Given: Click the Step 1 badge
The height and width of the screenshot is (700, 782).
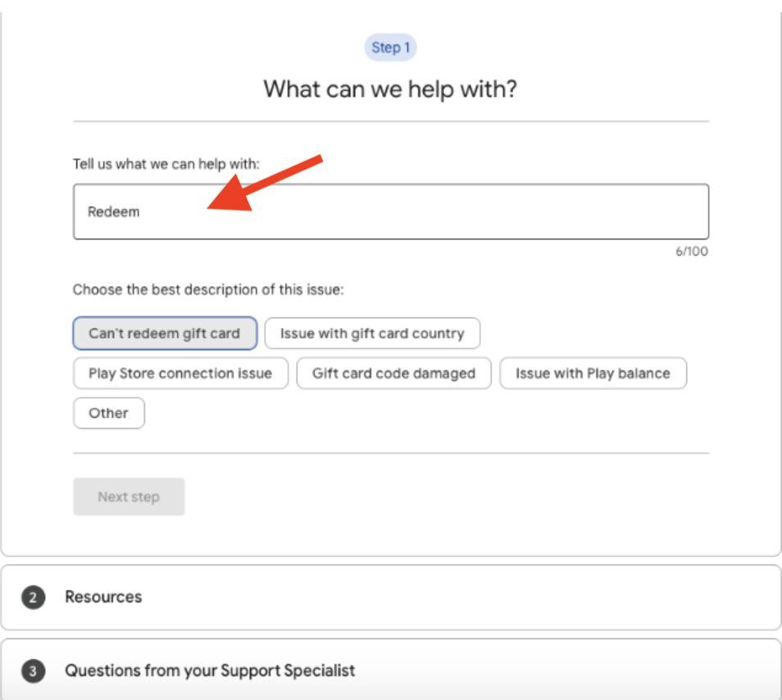Looking at the screenshot, I should (390, 48).
